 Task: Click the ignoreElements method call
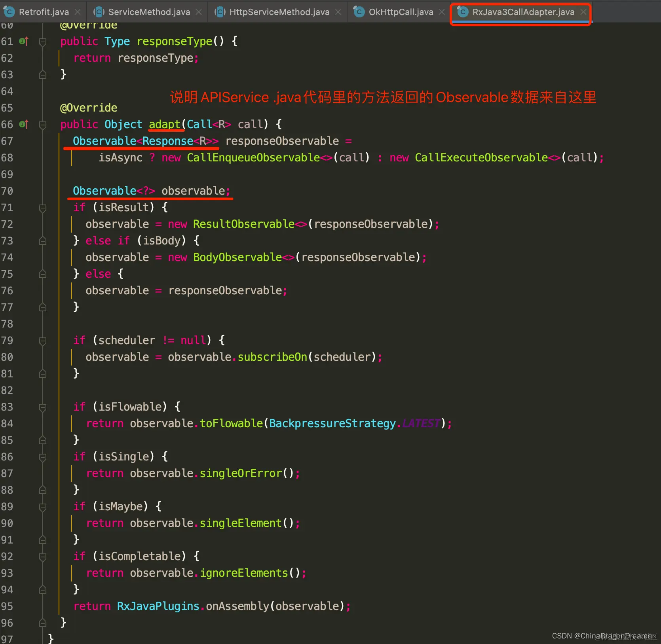click(244, 573)
